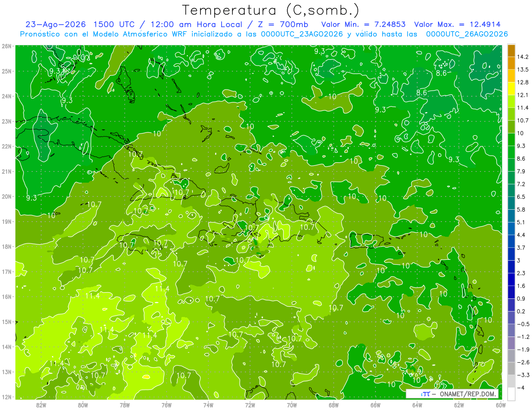Screen dimensions: 532x411
Task: Click the colorbar scale label '14.2'
Action: click(523, 57)
